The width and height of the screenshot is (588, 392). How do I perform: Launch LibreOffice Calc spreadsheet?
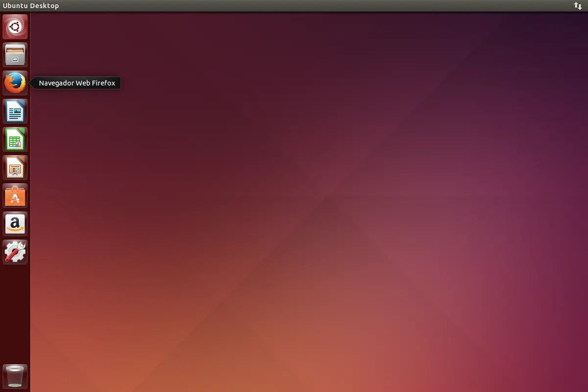tap(15, 140)
